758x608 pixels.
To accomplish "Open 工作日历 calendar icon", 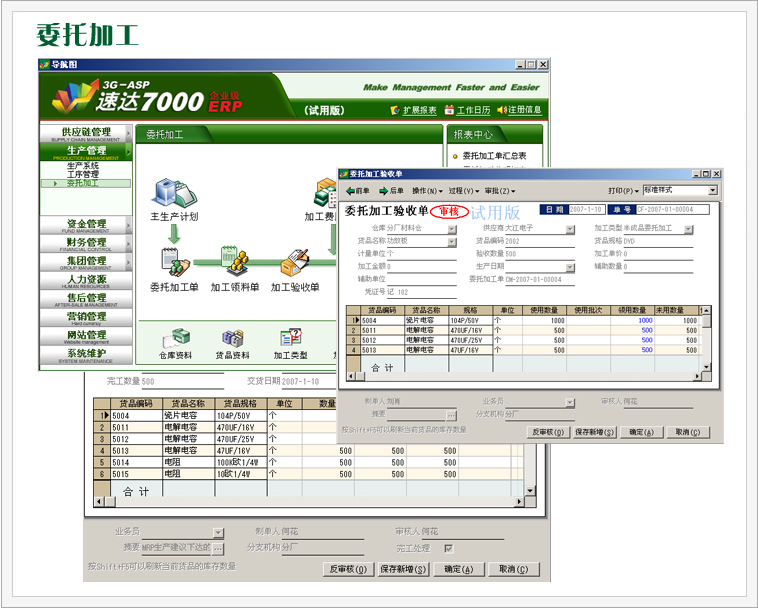I will pyautogui.click(x=449, y=110).
